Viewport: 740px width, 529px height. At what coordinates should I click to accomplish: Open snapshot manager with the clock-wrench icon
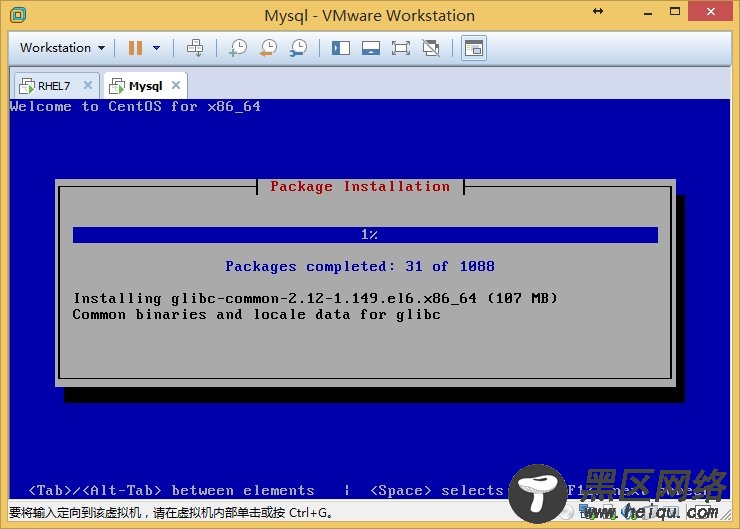coord(298,48)
